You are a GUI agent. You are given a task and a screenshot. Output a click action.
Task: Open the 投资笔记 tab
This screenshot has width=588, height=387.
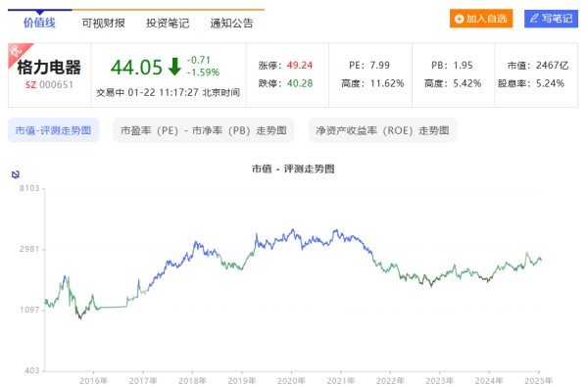coord(168,24)
